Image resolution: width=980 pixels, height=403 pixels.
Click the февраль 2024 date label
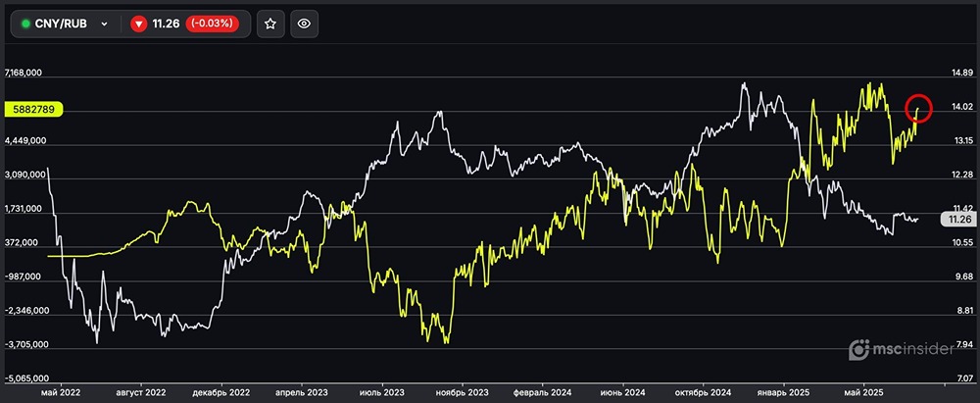click(542, 392)
